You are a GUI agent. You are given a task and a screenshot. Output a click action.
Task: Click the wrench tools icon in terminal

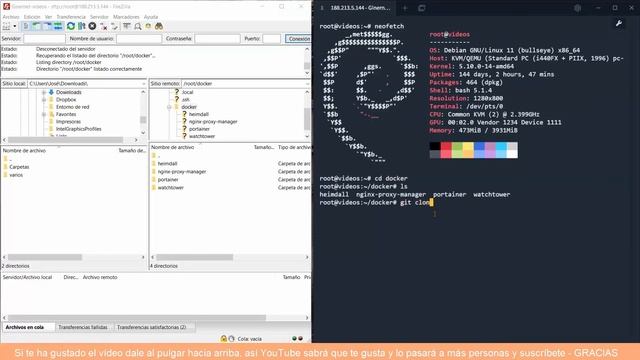(619, 24)
